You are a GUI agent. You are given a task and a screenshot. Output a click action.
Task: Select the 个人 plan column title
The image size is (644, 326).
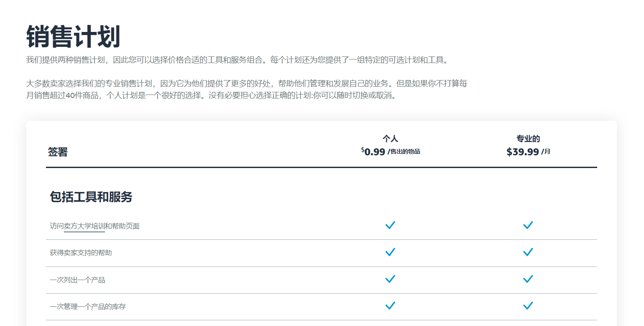pos(390,139)
